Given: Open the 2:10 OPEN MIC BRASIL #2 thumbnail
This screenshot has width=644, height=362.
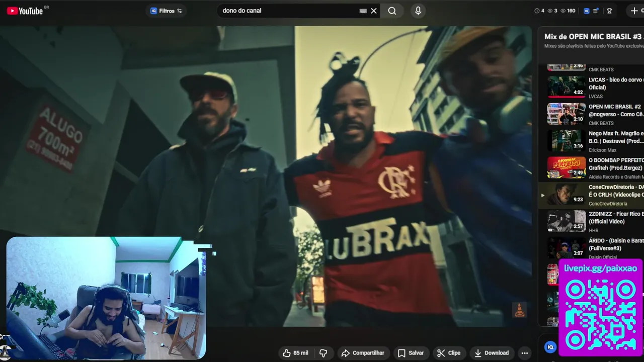Looking at the screenshot, I should [567, 114].
